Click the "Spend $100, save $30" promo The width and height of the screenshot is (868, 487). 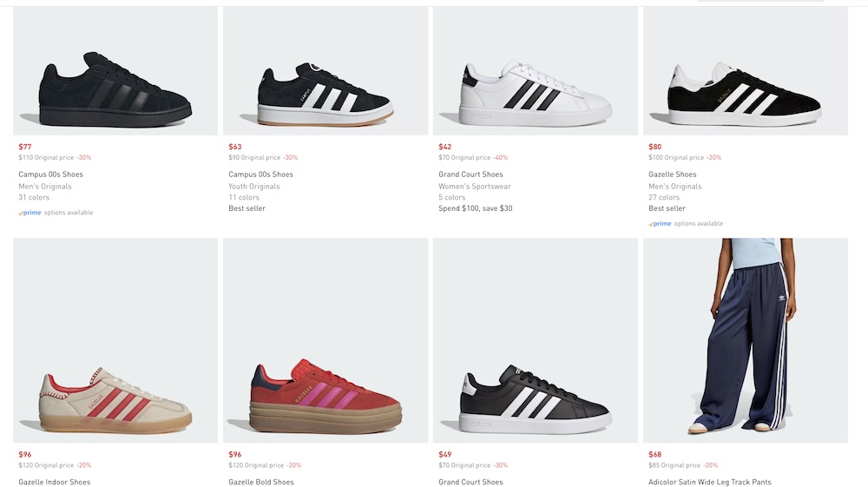[475, 208]
